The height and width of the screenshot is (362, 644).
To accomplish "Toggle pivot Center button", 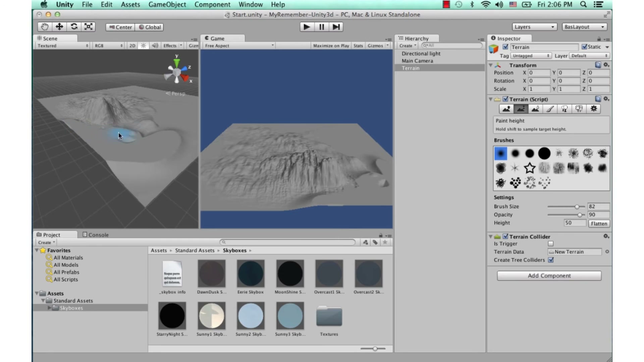I will click(120, 27).
